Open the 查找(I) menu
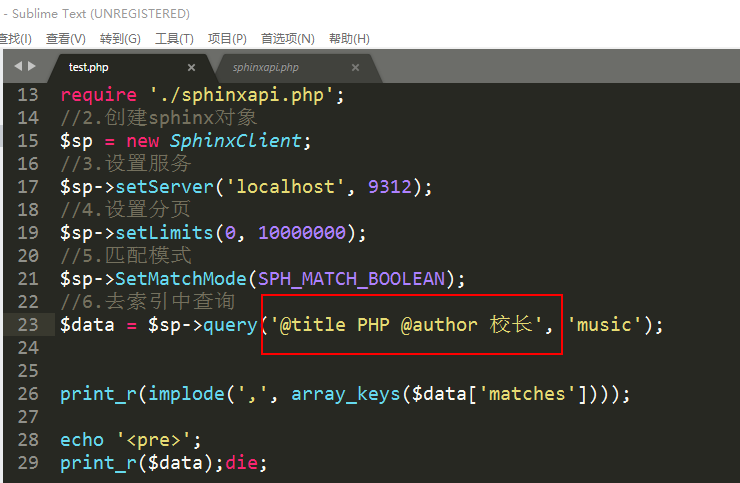This screenshot has height=483, width=740. pos(14,38)
